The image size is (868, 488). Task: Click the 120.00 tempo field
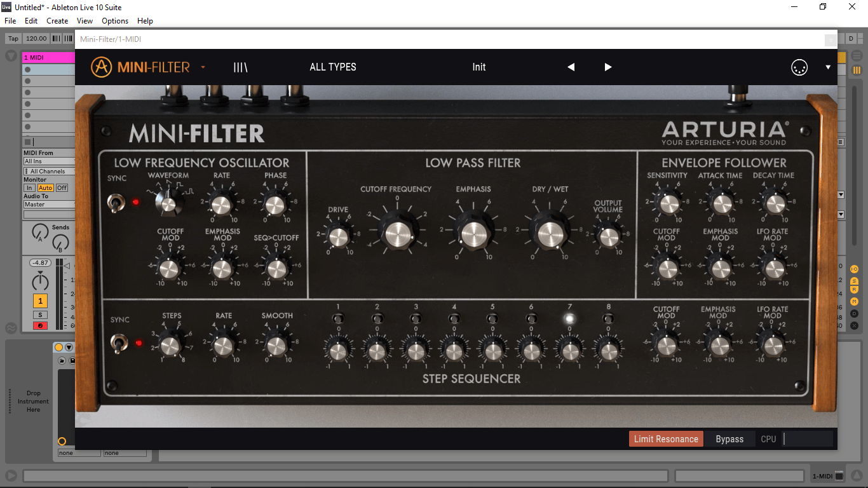tap(36, 39)
